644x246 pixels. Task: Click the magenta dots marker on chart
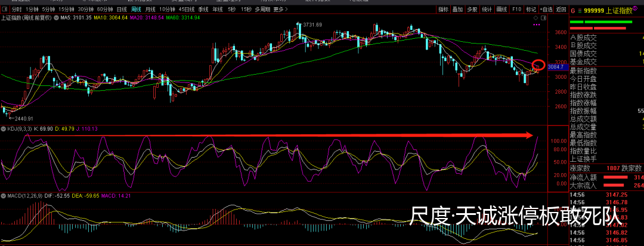click(x=538, y=26)
